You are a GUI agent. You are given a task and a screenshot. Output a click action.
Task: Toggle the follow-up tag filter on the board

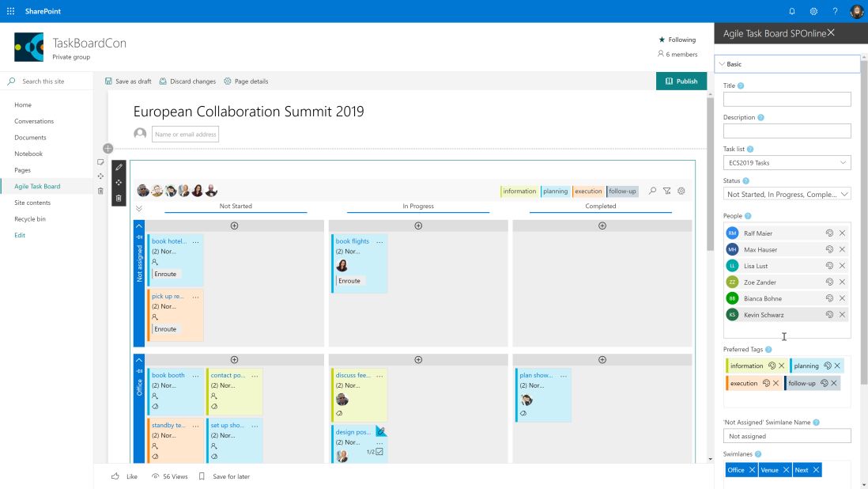click(622, 191)
